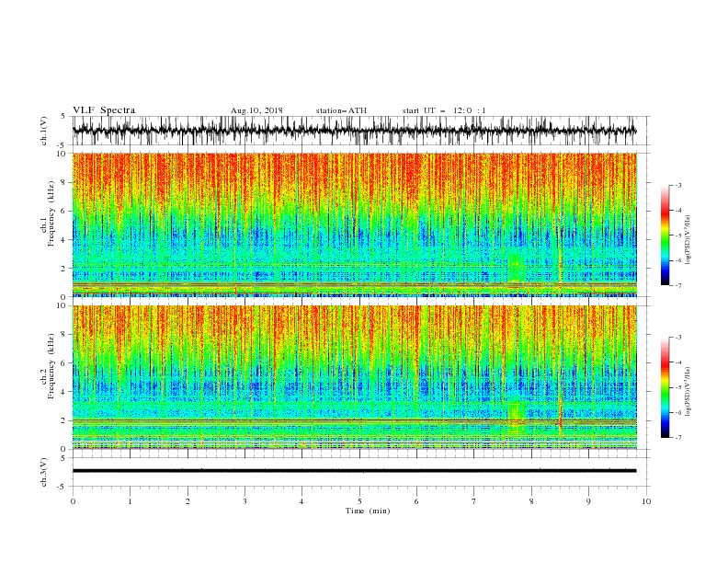
Task: Select the log(PSD) label beside ch.1 colorbar
Action: [688, 240]
